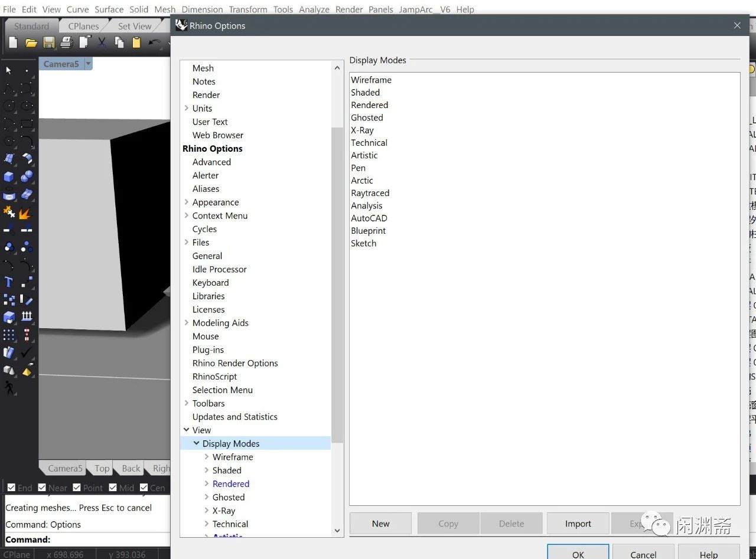Click the Undo arrow icon
The width and height of the screenshot is (756, 559).
(155, 43)
